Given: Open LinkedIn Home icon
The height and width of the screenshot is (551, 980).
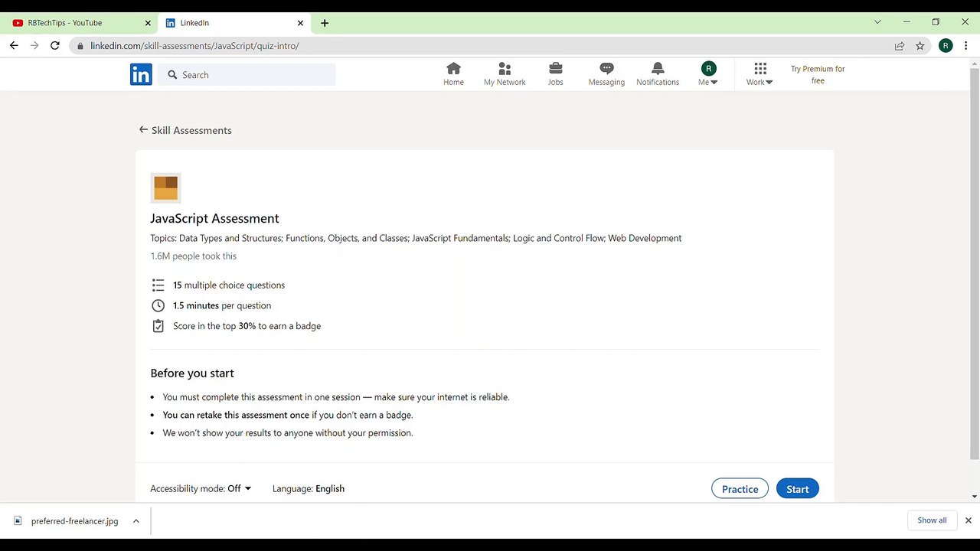Looking at the screenshot, I should 453,69.
